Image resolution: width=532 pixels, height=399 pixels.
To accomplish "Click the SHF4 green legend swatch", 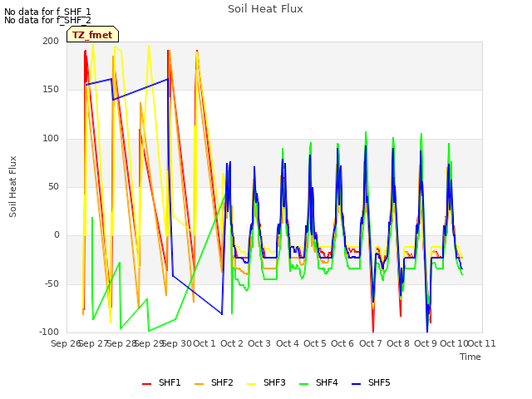I will click(x=304, y=384).
